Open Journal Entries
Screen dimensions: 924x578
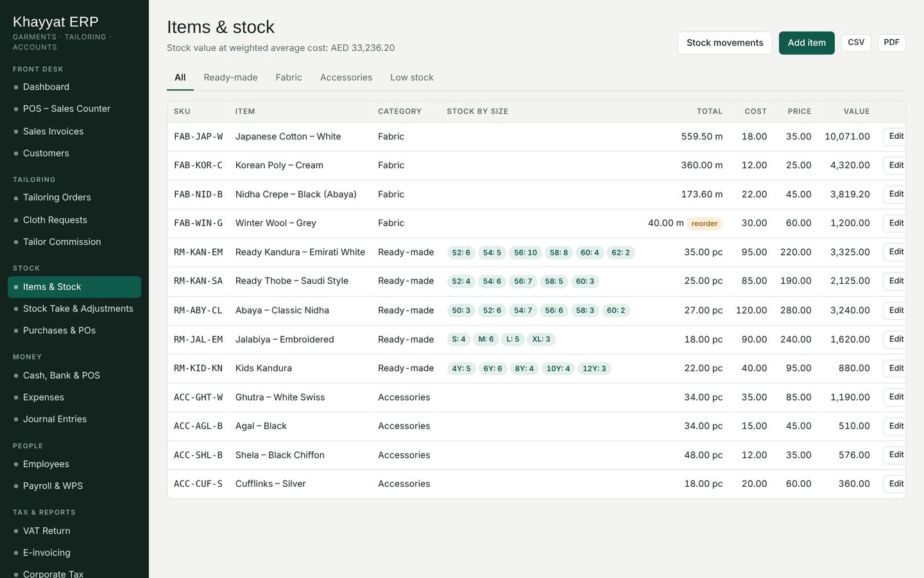[x=74, y=419]
